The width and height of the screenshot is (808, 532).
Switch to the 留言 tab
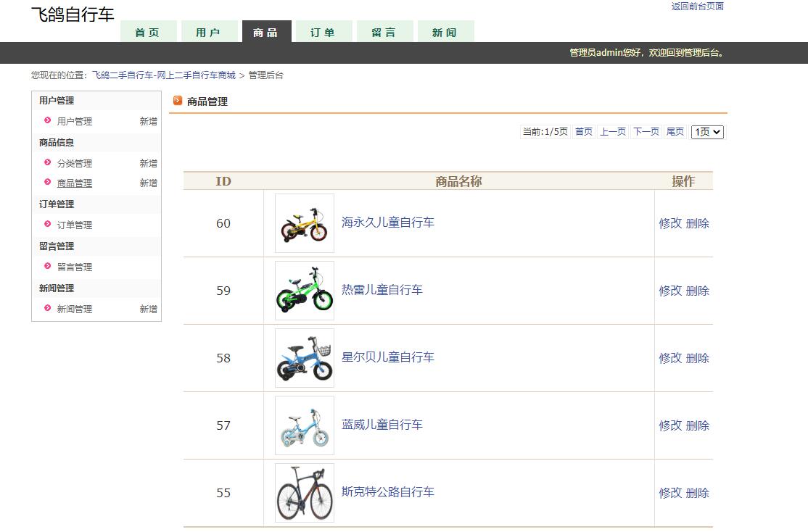[x=384, y=32]
